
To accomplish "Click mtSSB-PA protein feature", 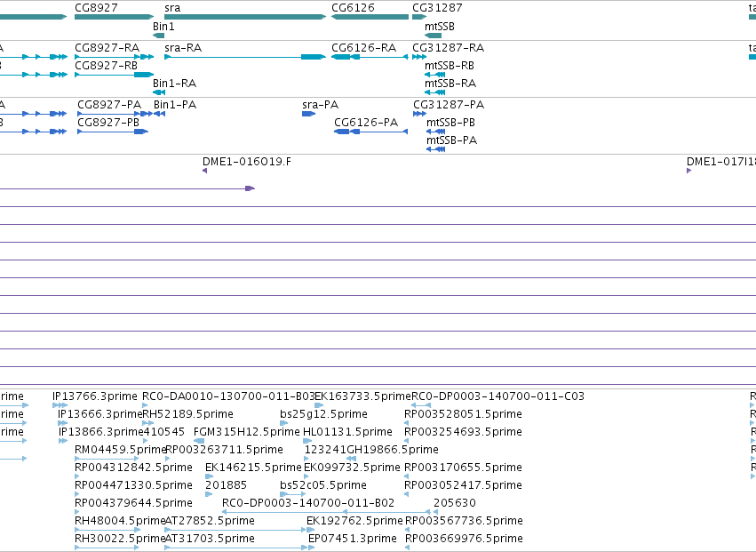I will (436, 149).
